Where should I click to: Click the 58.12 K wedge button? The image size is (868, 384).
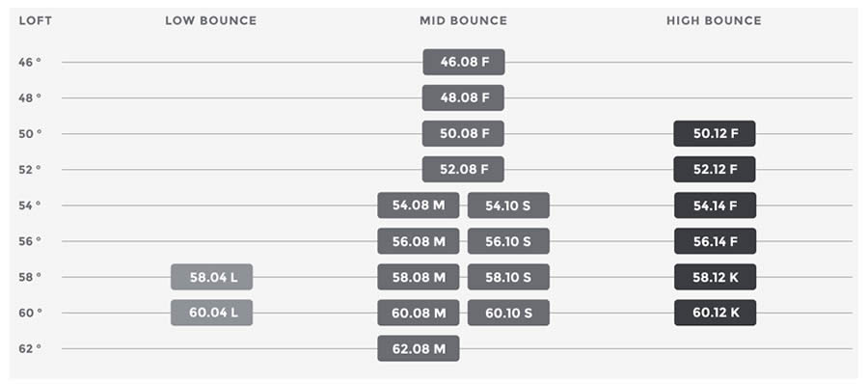pos(716,277)
